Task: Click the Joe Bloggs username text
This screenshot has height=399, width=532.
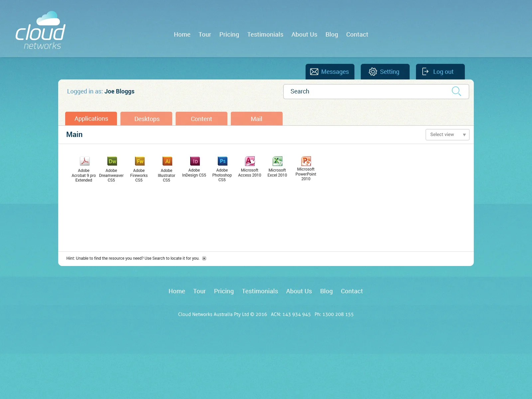Action: (119, 91)
